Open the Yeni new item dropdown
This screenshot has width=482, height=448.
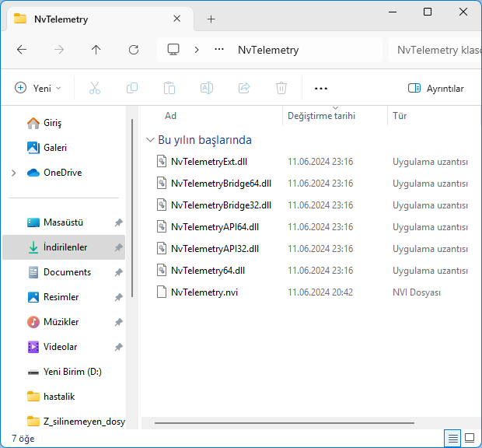(x=38, y=88)
